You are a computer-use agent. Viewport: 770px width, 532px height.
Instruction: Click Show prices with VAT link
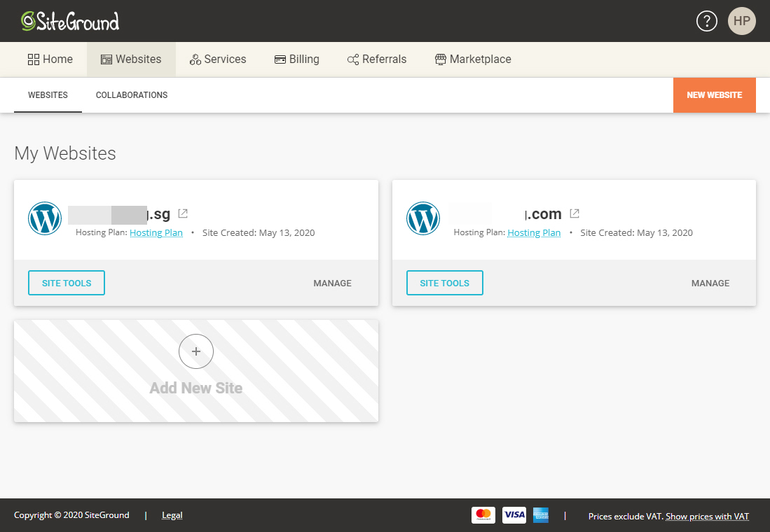click(707, 517)
